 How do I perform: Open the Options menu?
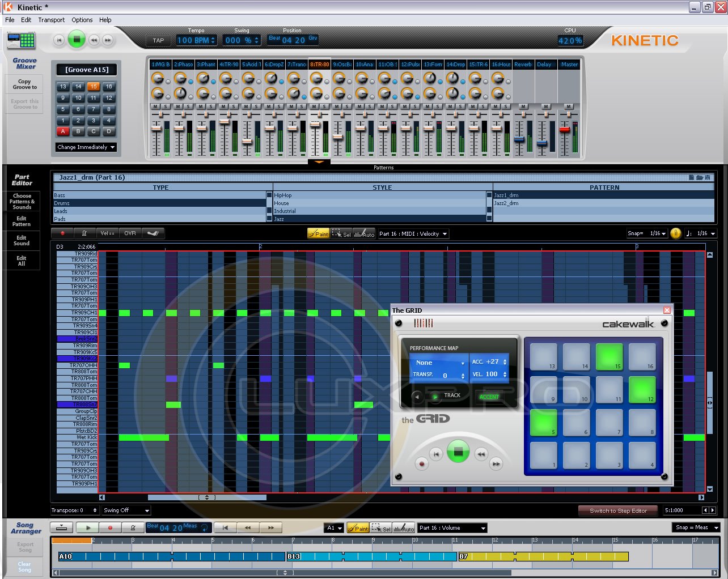coord(82,20)
